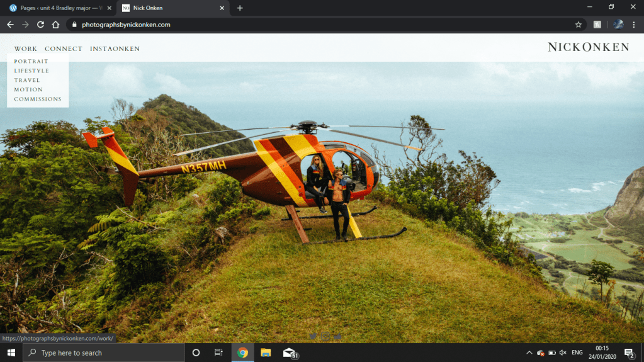
Task: Open the Honey extension icon
Action: click(597, 25)
